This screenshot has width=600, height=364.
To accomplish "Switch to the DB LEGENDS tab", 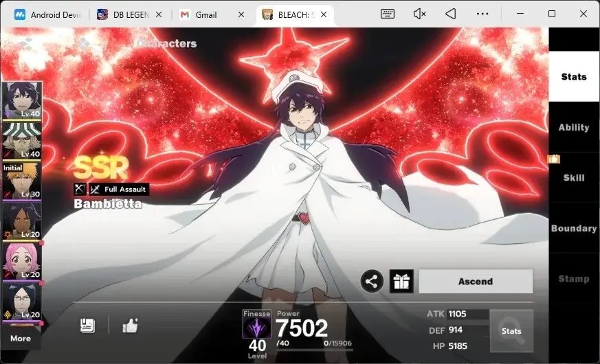I will pyautogui.click(x=129, y=14).
